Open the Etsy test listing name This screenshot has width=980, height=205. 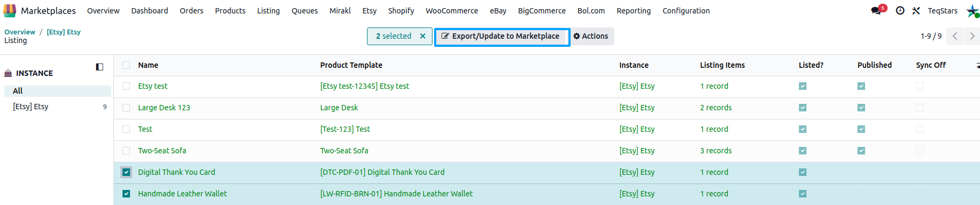click(x=153, y=86)
